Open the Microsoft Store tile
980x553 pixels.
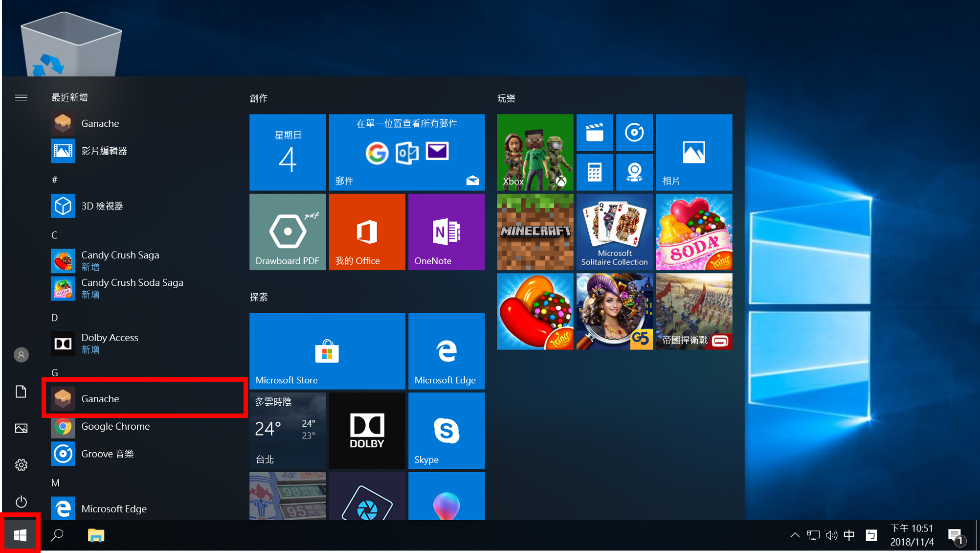[327, 351]
